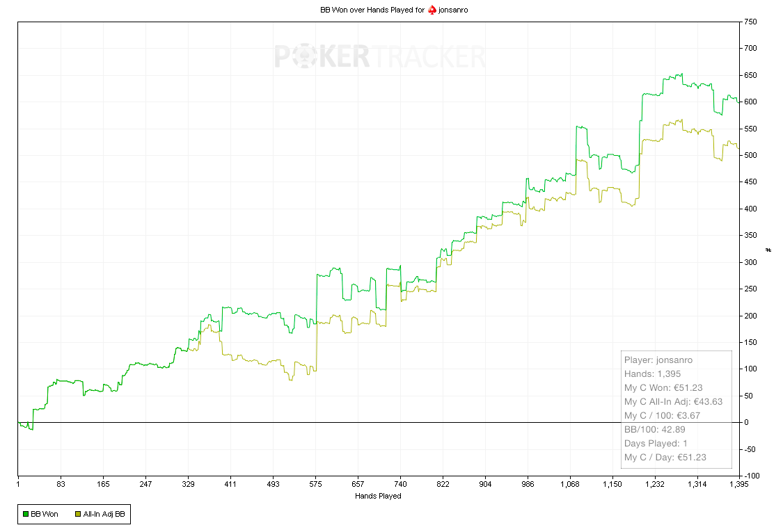Click x-axis tick label 247
Image resolution: width=783 pixels, height=532 pixels.
[x=146, y=484]
